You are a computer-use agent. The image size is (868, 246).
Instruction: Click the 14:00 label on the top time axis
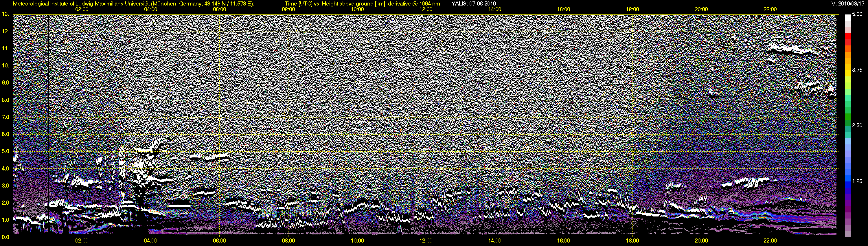click(495, 10)
